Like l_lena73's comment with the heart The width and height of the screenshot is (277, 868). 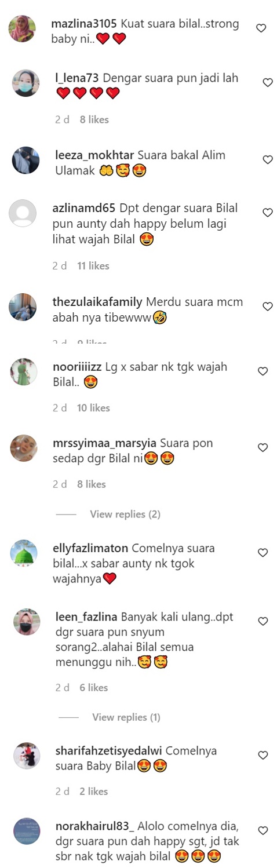pos(268,83)
